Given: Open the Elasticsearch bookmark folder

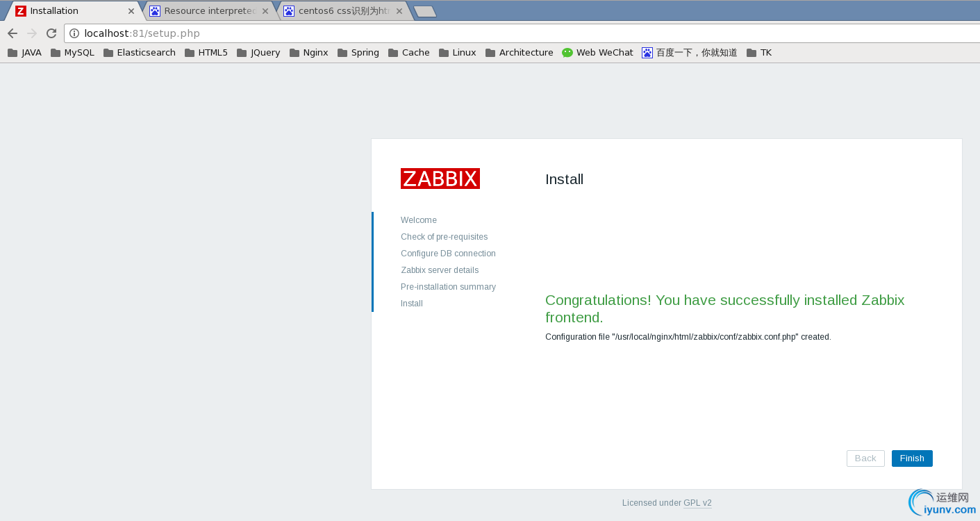Looking at the screenshot, I should (x=140, y=53).
